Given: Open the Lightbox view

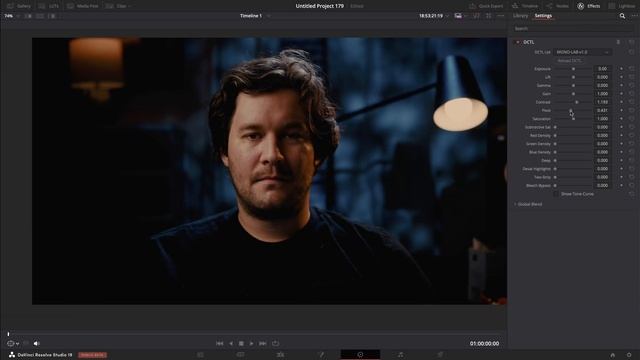Looking at the screenshot, I should tap(622, 6).
